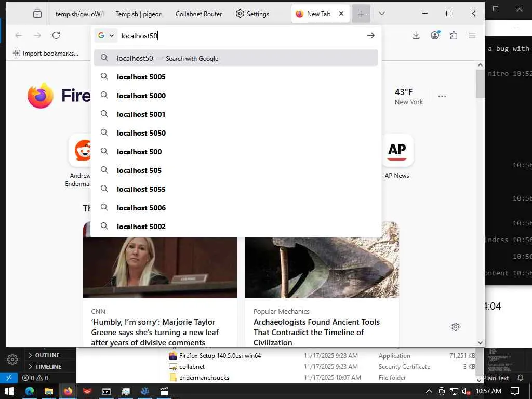Viewport: 532px width, 399px height.
Task: Reload the current page
Action: click(x=56, y=35)
